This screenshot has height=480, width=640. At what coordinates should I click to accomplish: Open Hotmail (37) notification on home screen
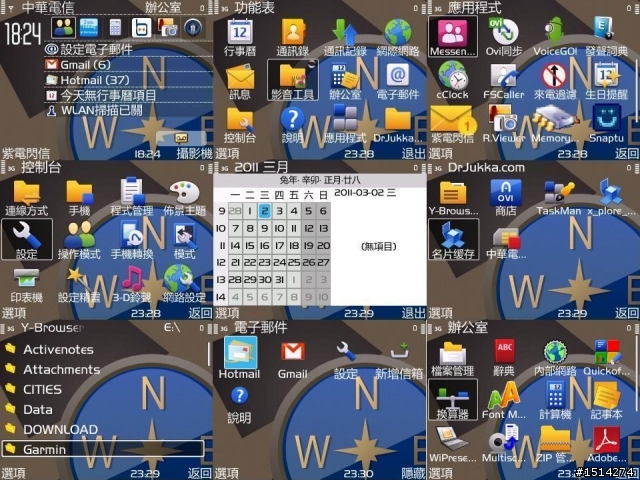pyautogui.click(x=128, y=80)
